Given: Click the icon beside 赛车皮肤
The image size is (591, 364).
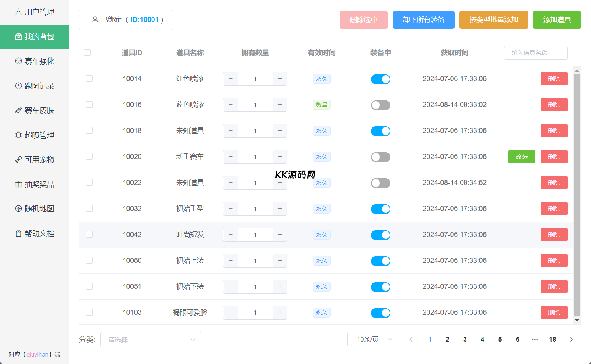Looking at the screenshot, I should tap(19, 111).
